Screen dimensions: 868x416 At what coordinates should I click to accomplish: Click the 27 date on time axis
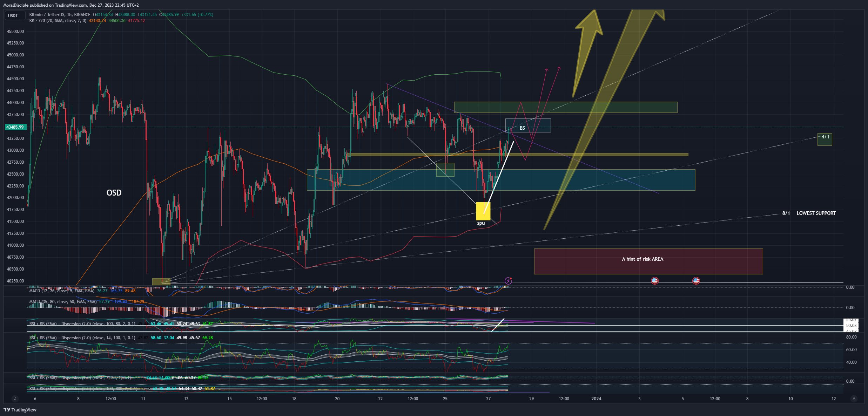coord(488,398)
